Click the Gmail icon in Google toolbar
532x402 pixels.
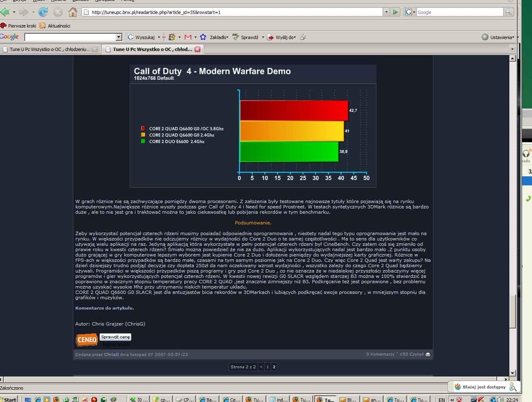(188, 37)
